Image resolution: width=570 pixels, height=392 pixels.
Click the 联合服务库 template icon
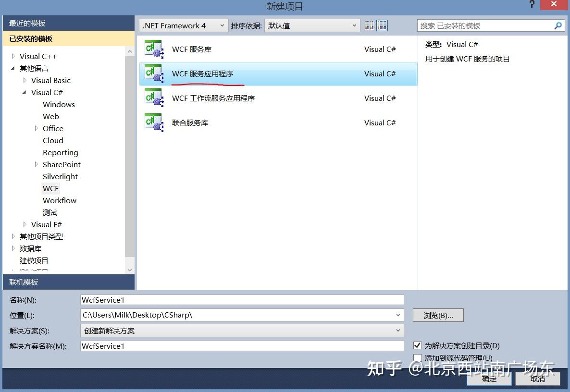click(154, 123)
